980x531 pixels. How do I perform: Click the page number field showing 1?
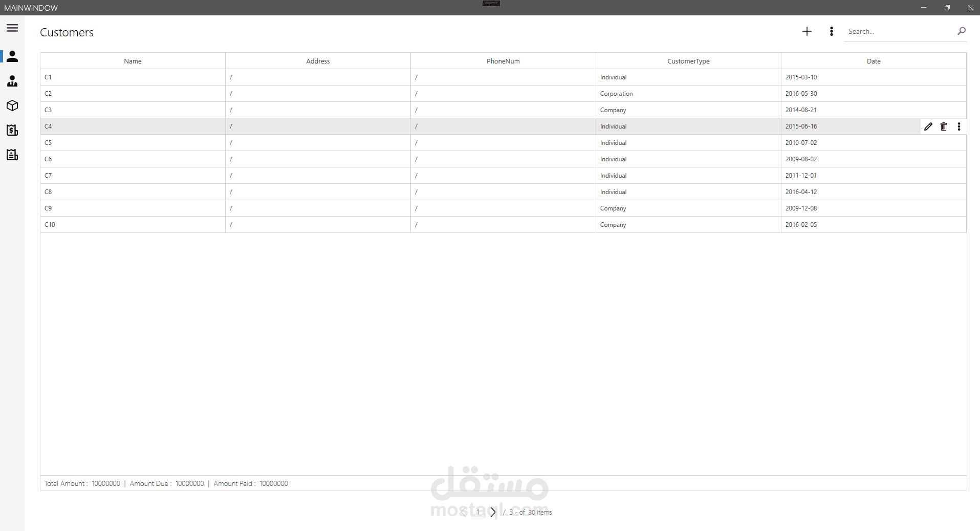pyautogui.click(x=478, y=512)
